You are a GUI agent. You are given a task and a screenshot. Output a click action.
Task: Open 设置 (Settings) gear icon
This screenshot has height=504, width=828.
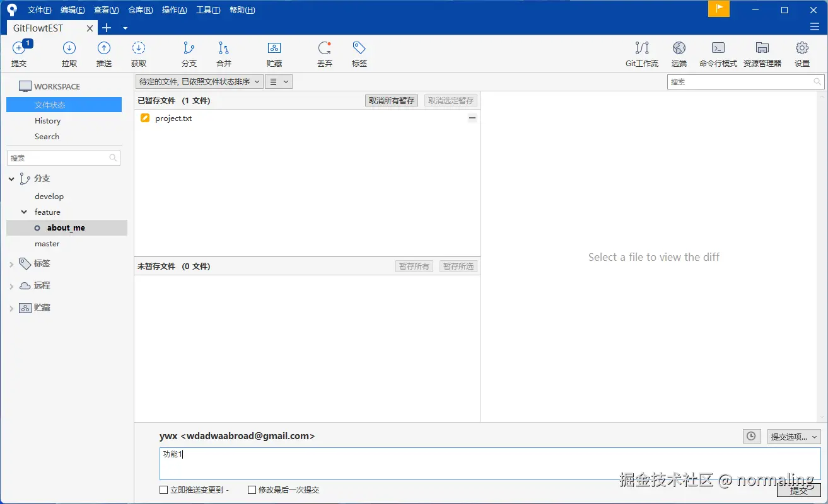point(802,49)
